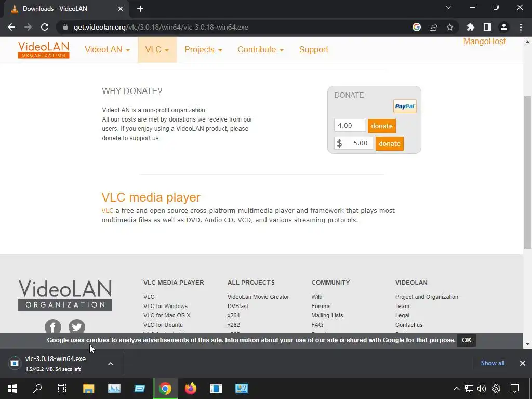Edit the 4.00 donation amount field
This screenshot has width=532, height=399.
click(x=350, y=126)
